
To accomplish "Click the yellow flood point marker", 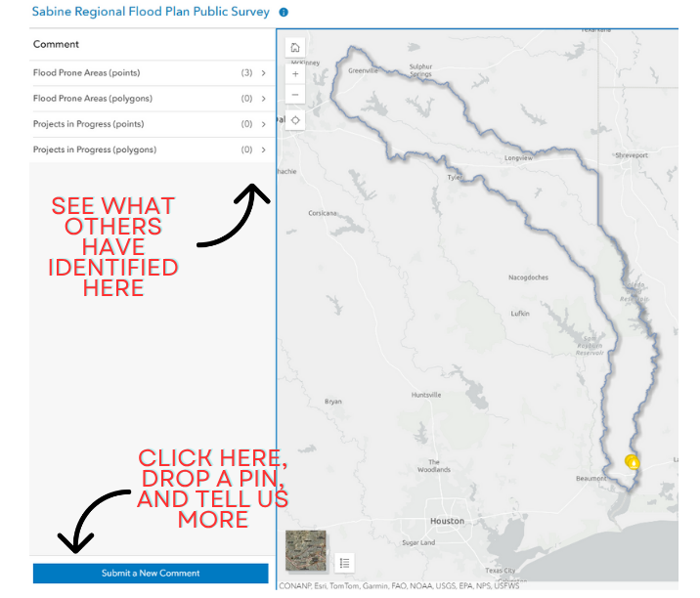I will click(633, 461).
